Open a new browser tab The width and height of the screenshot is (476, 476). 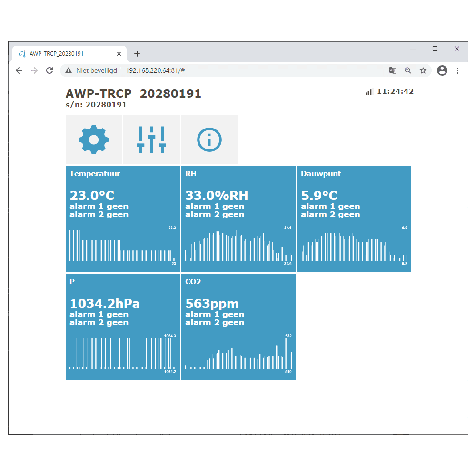(x=137, y=54)
